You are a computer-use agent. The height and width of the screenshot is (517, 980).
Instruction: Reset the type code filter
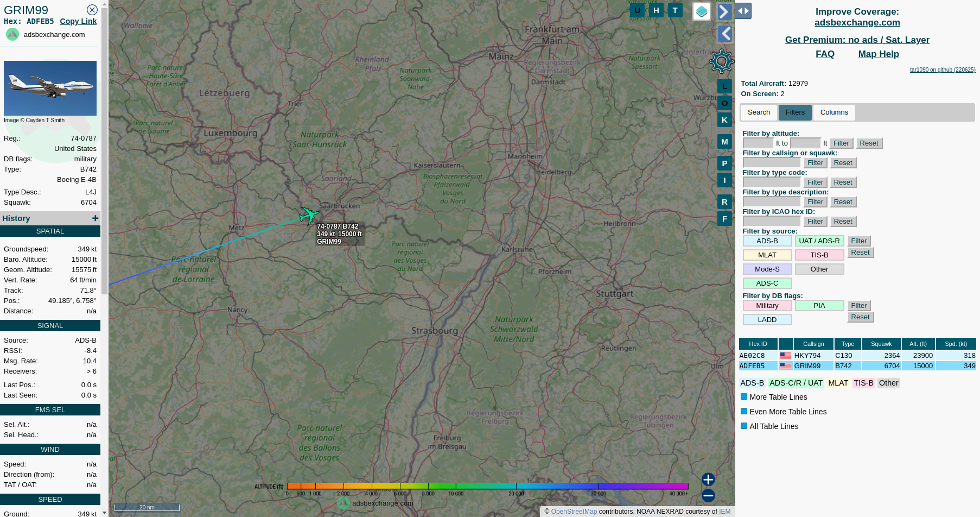(x=843, y=182)
